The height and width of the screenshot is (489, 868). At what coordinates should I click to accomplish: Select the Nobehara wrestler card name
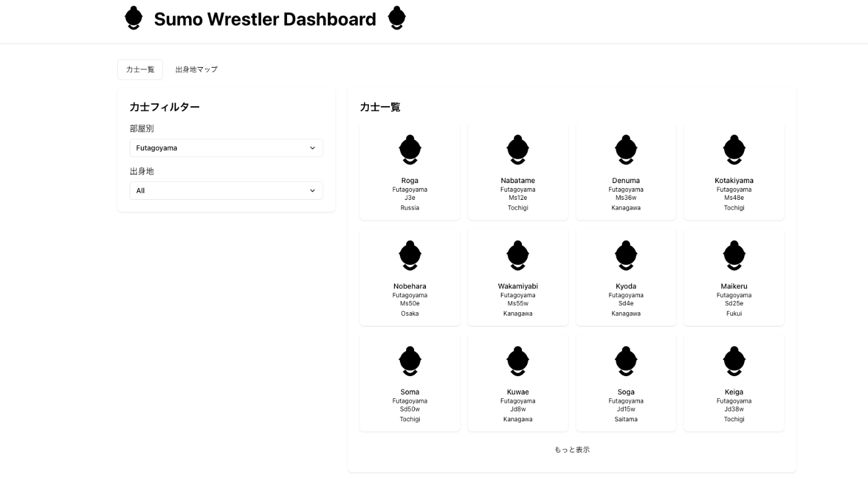tap(410, 286)
